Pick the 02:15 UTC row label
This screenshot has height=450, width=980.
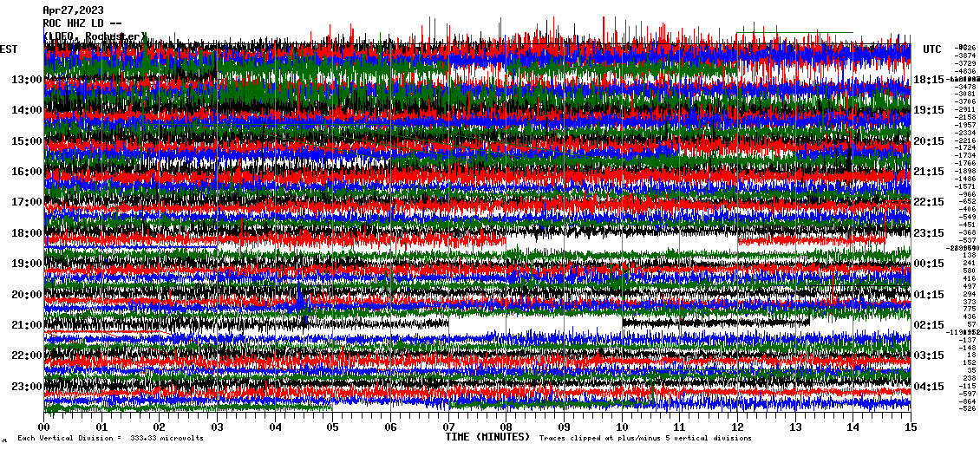[x=929, y=325]
